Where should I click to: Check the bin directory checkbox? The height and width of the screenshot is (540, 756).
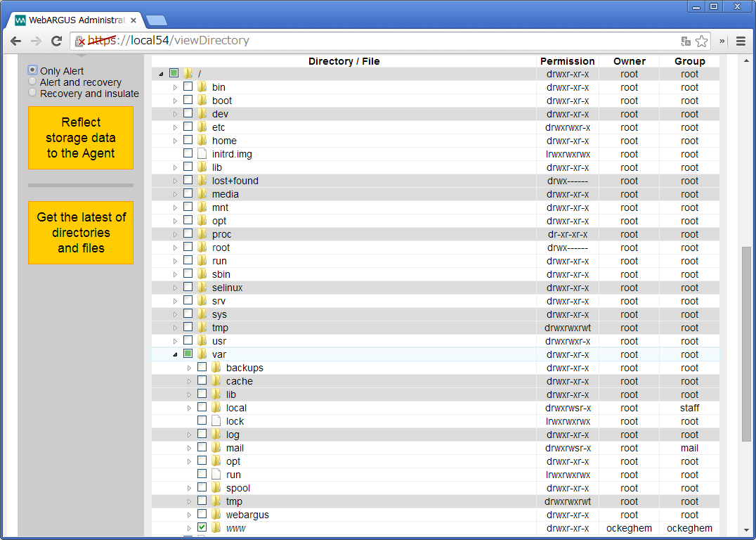[x=188, y=86]
